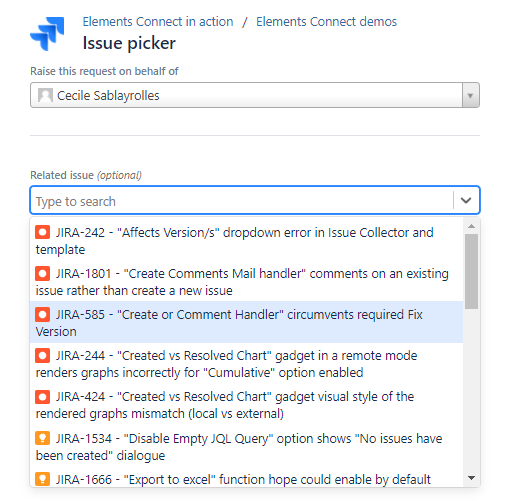Click the lightbulb icon beside JIRA-1666

(x=43, y=479)
